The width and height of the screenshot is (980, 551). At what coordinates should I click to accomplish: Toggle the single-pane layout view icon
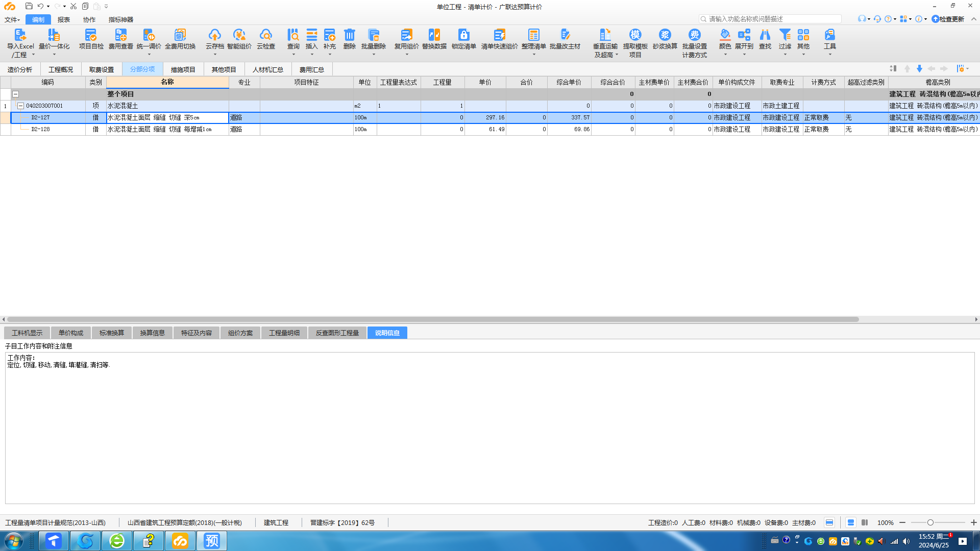tap(850, 522)
